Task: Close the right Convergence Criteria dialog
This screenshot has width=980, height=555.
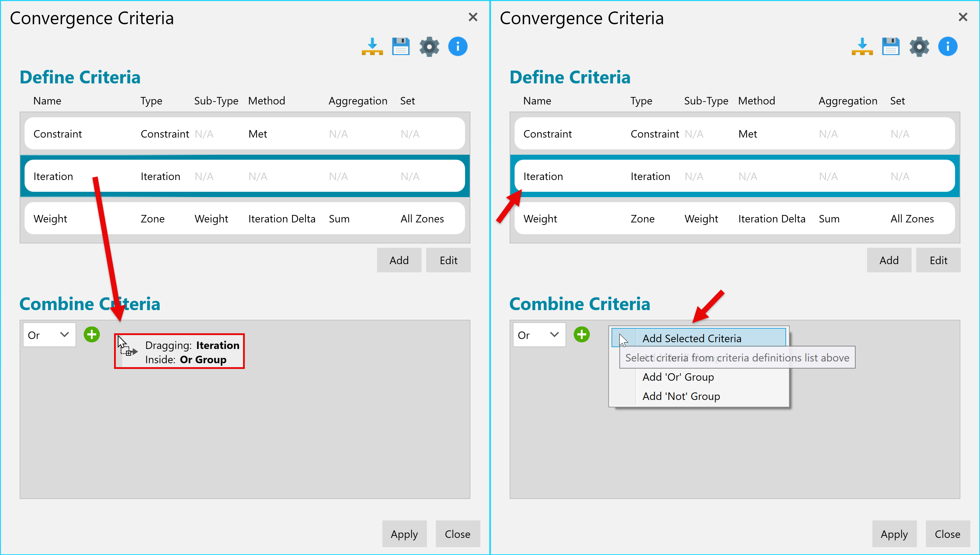Action: 963,17
